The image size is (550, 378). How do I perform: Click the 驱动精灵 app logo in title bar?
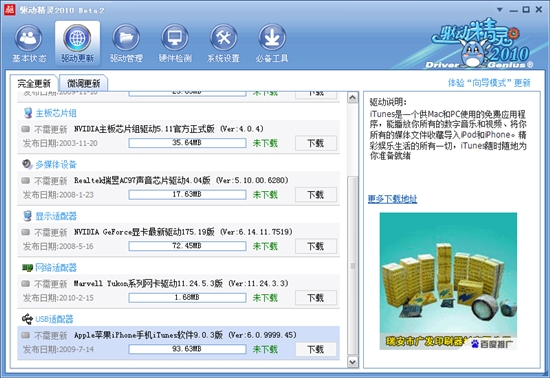coord(9,10)
